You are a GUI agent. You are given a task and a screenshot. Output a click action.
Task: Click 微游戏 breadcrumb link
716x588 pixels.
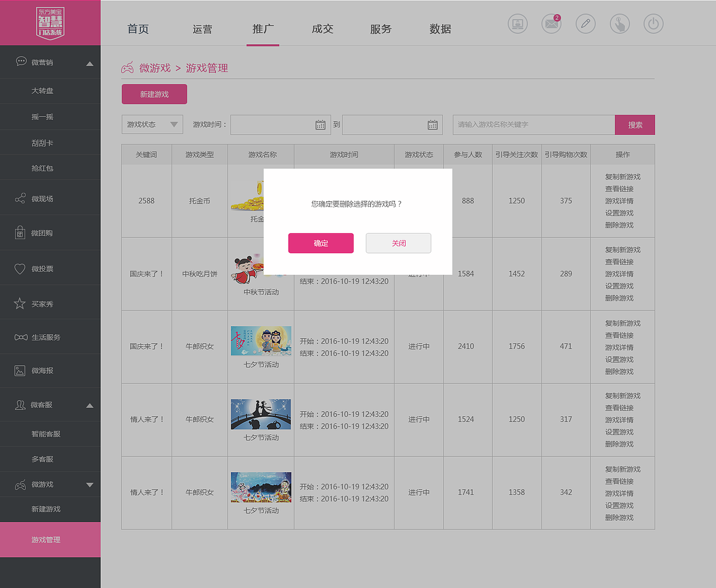pyautogui.click(x=155, y=68)
